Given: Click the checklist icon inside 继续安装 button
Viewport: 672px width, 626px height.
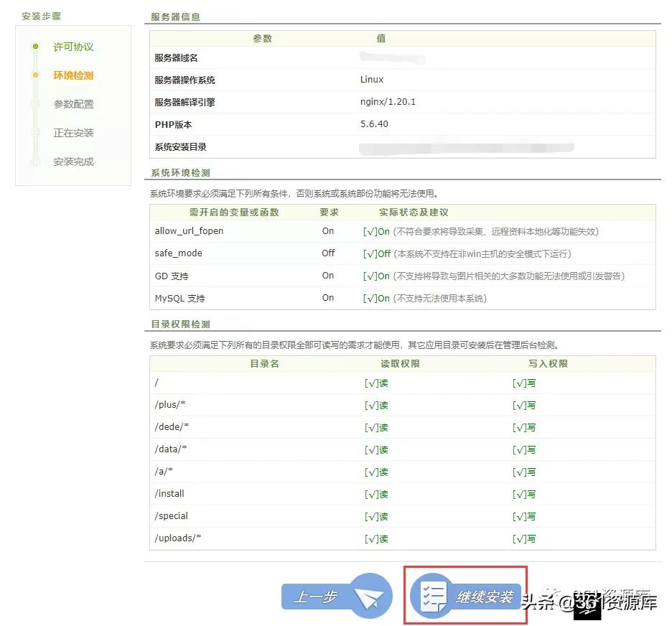Looking at the screenshot, I should point(434,597).
